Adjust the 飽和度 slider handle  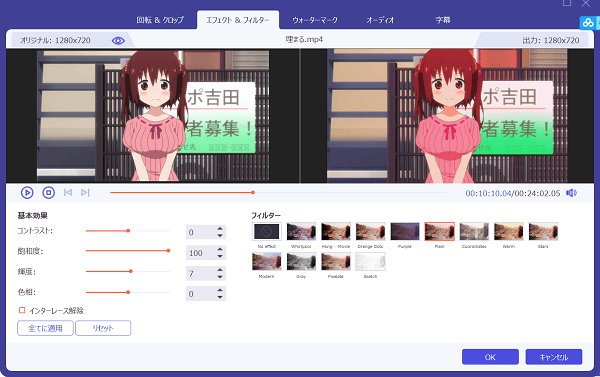click(x=168, y=251)
